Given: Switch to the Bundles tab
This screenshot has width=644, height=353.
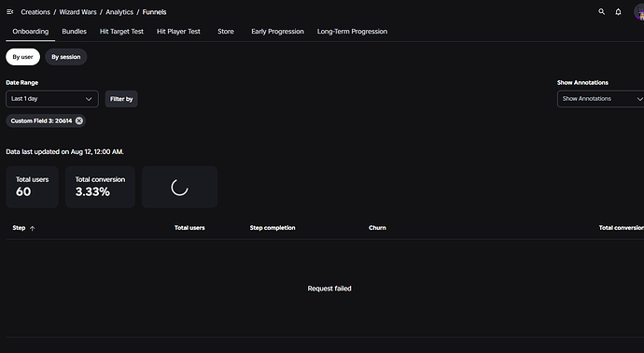Looking at the screenshot, I should (x=74, y=32).
